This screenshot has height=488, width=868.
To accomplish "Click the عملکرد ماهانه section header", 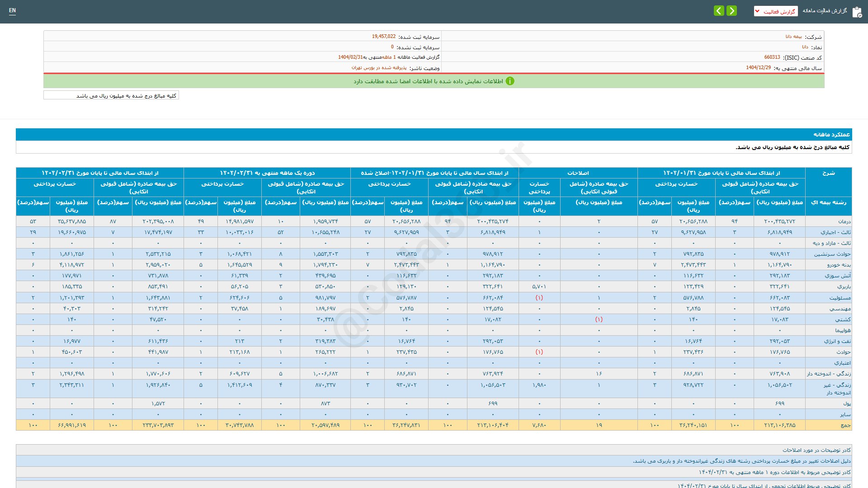I will coord(831,135).
